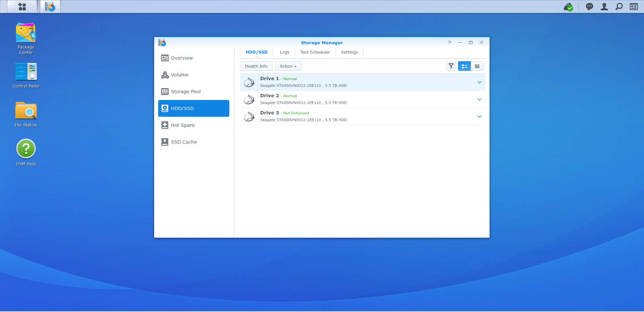Open Package Center desktop icon
Image resolution: width=644 pixels, height=312 pixels.
click(26, 39)
